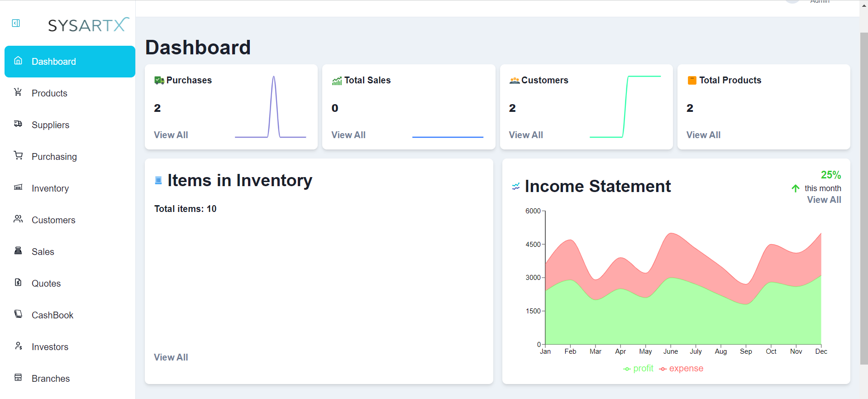Click the Purchases sparkline chart
The width and height of the screenshot is (868, 399).
[271, 107]
